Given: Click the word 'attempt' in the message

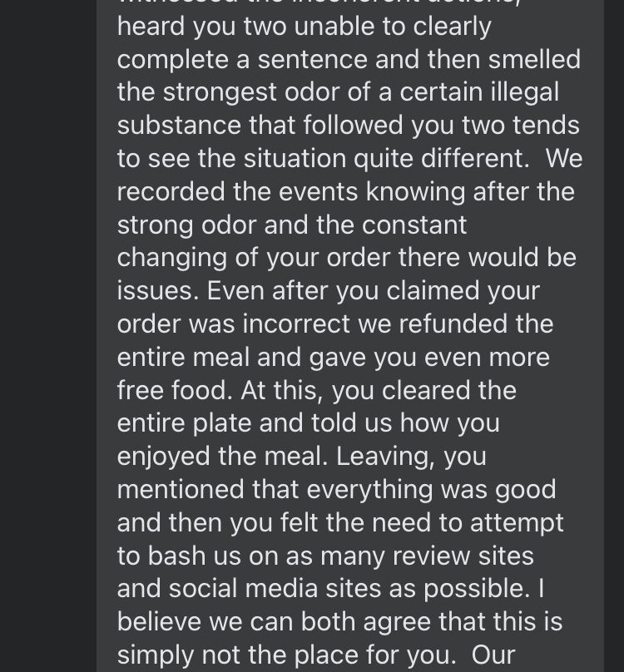Looking at the screenshot, I should click(x=517, y=524).
